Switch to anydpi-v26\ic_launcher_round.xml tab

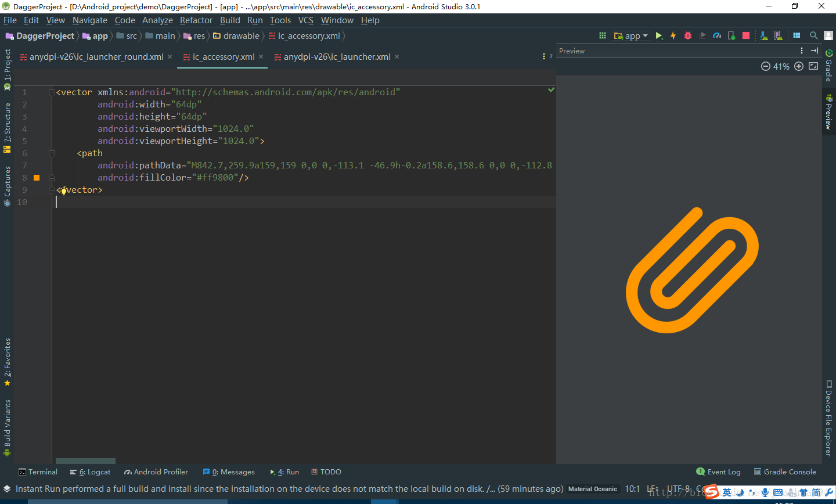pos(96,57)
